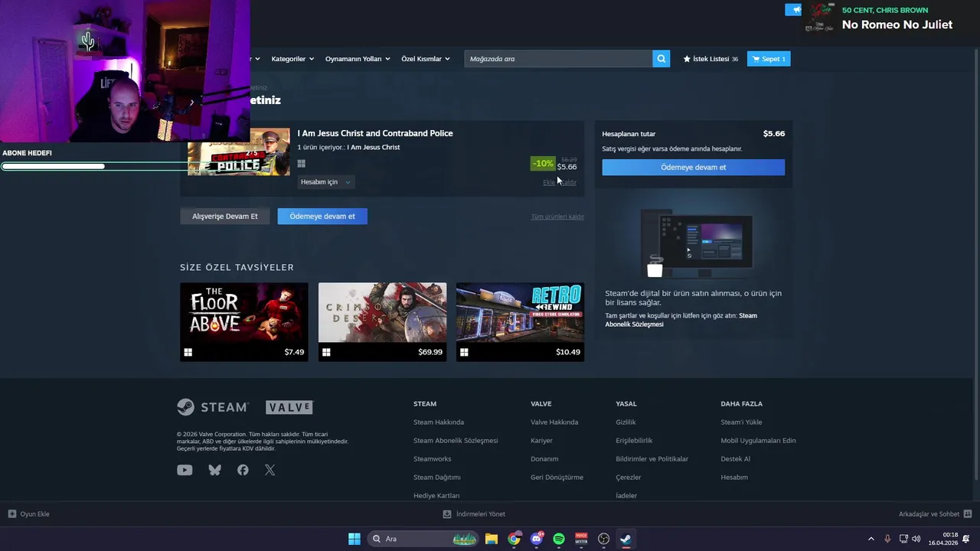This screenshot has height=551, width=980.
Task: Open Chrome from the taskbar
Action: pyautogui.click(x=514, y=539)
